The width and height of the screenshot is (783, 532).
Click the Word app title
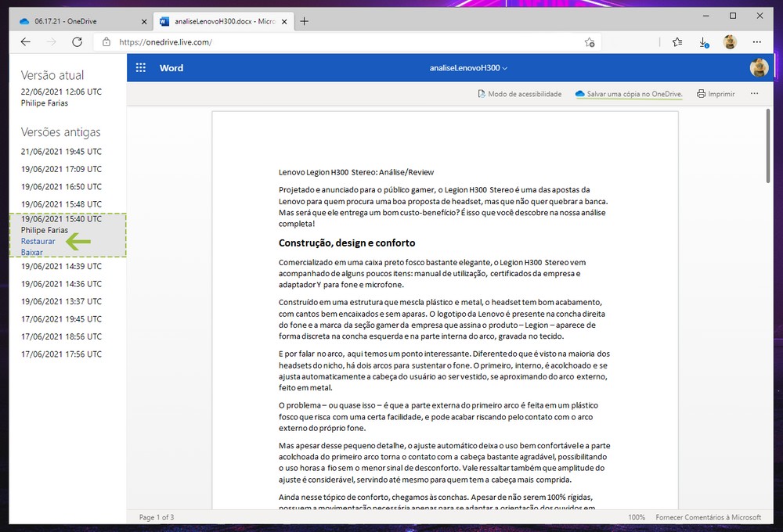point(171,68)
